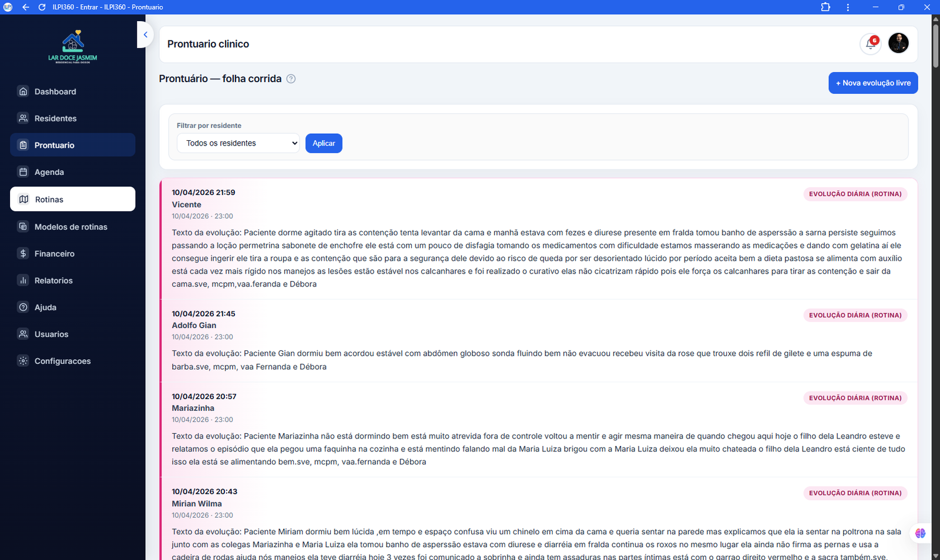Open the notifications bell
Viewport: 940px width, 560px height.
tap(871, 43)
